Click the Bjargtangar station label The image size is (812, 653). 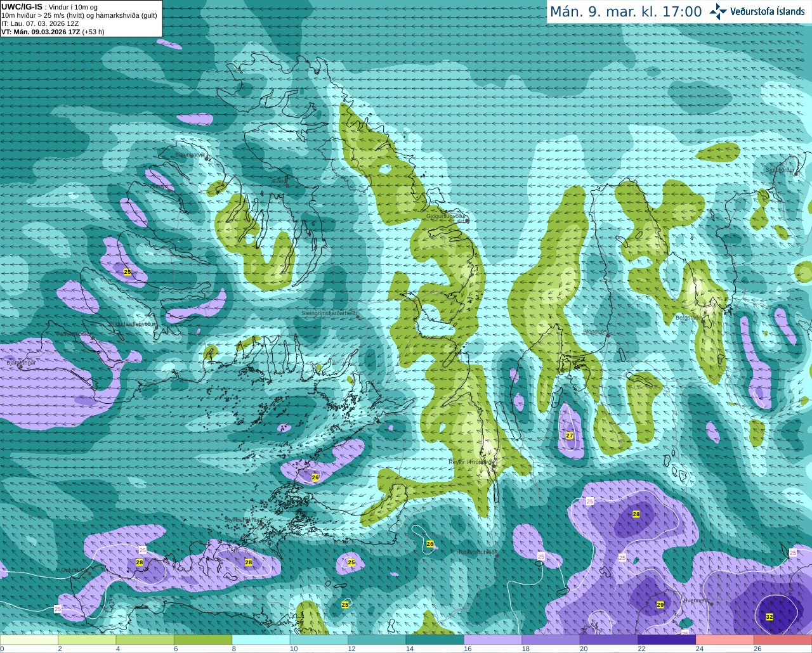(21, 363)
